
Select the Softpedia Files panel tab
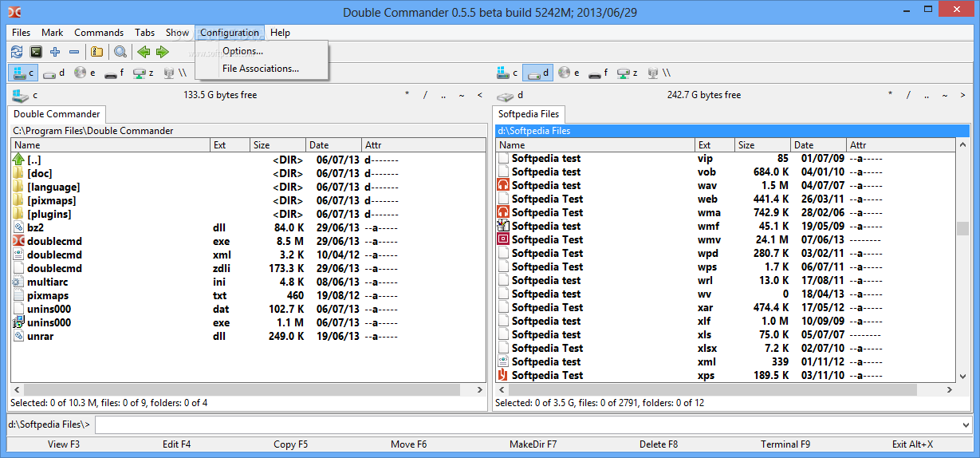(x=529, y=114)
